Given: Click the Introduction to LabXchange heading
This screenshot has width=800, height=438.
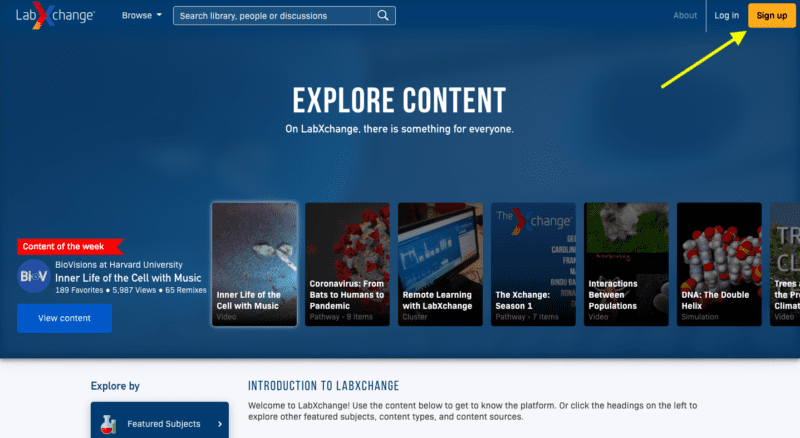Looking at the screenshot, I should tap(323, 386).
